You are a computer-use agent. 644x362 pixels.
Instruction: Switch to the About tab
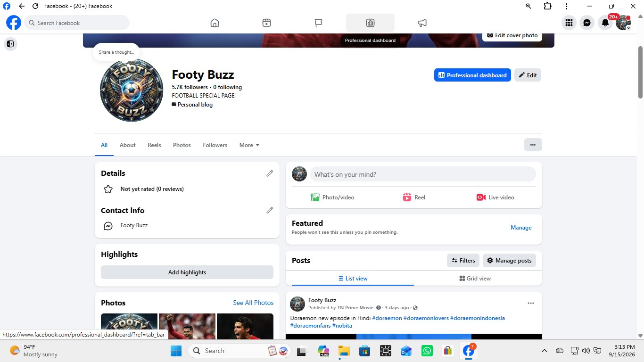coord(127,145)
